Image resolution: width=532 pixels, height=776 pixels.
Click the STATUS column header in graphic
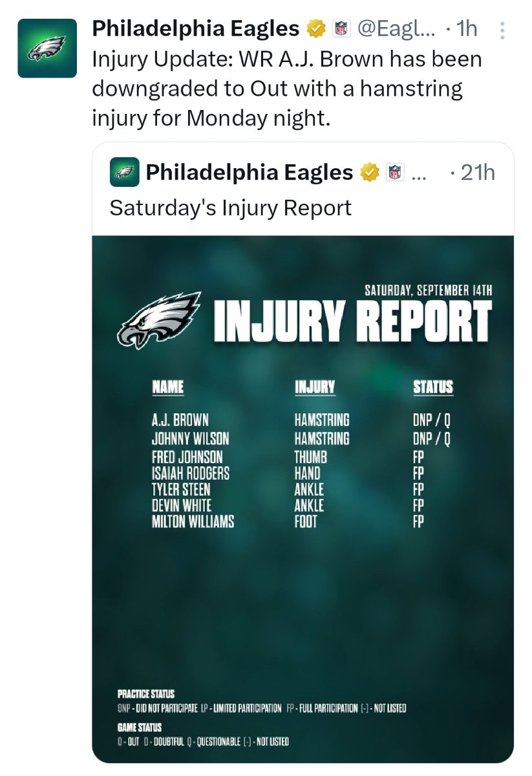432,387
